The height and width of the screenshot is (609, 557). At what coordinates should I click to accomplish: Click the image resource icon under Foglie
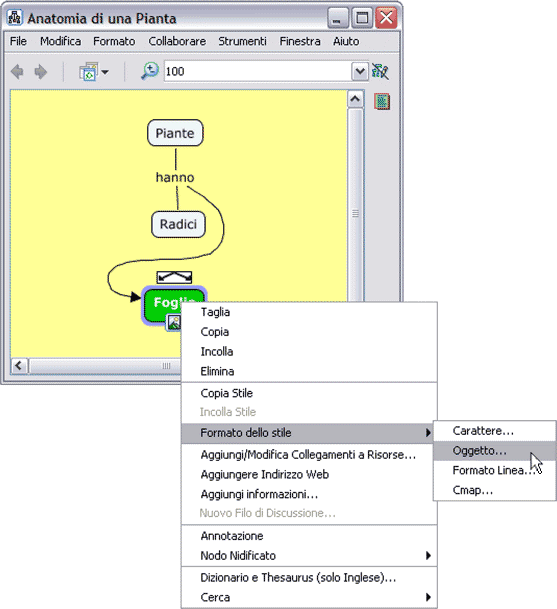pos(174,322)
